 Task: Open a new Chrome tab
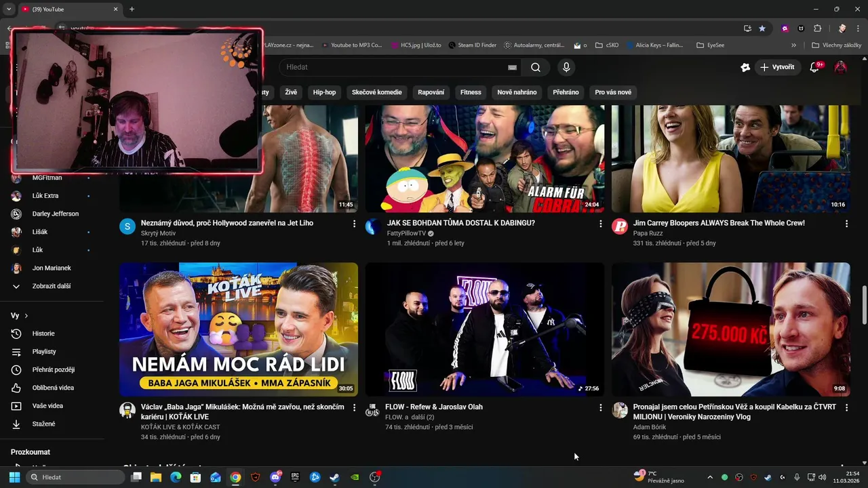(x=132, y=9)
